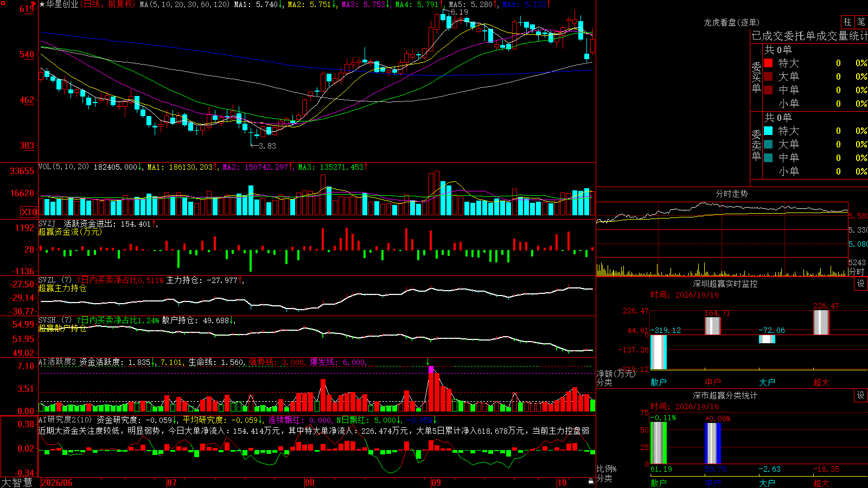Click the VOL(5,10,20) indicator label

point(63,167)
